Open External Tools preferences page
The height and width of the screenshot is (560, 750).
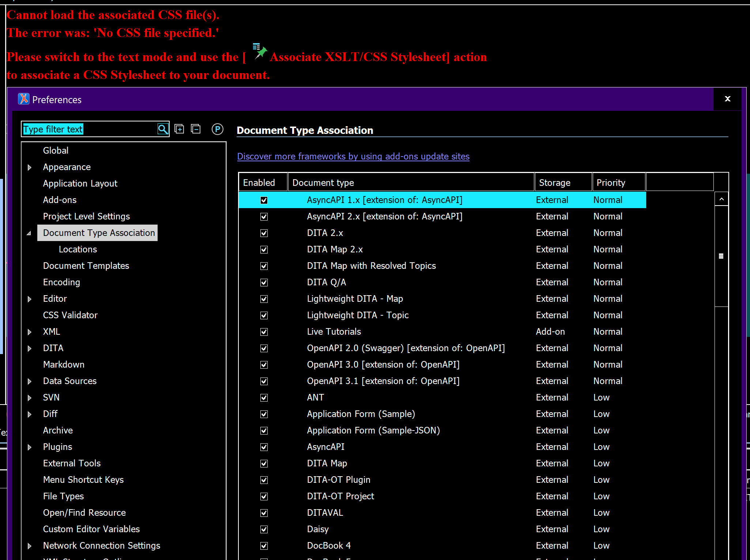(72, 463)
